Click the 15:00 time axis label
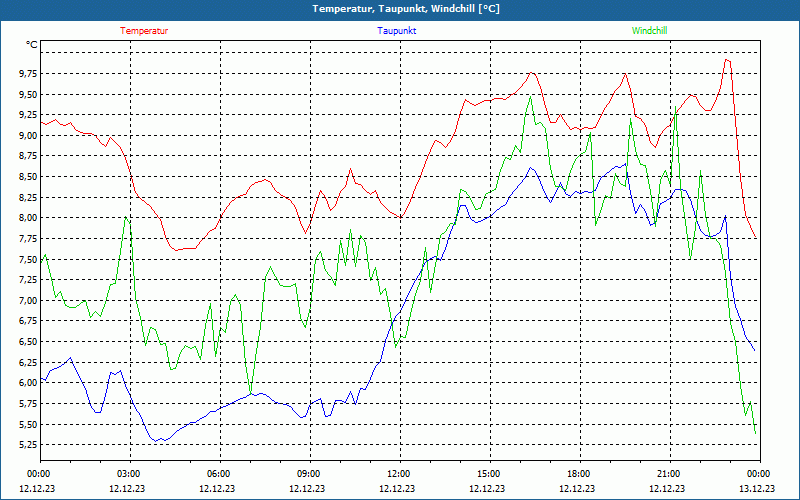The height and width of the screenshot is (500, 800). [490, 474]
